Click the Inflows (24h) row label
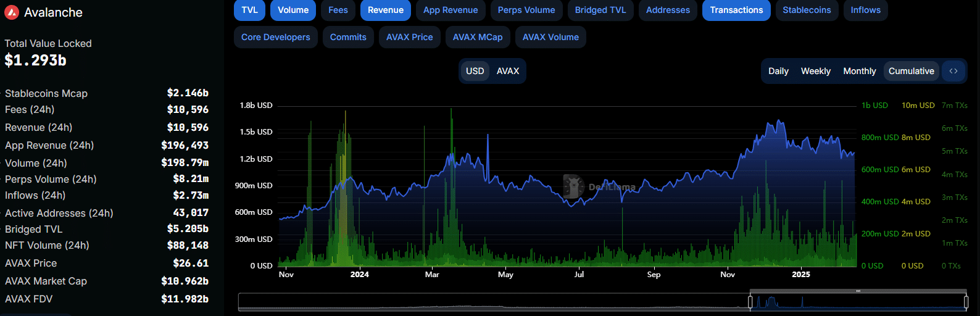 pos(35,195)
